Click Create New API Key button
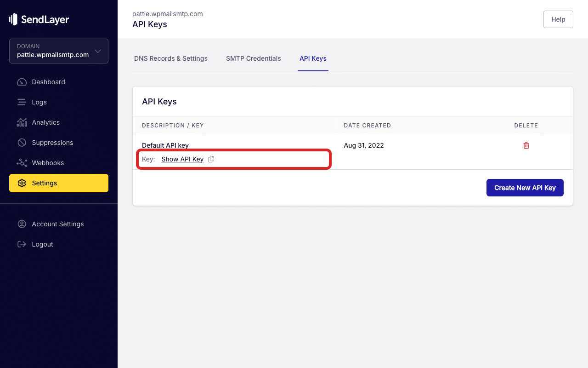Viewport: 588px width, 368px height. (525, 188)
